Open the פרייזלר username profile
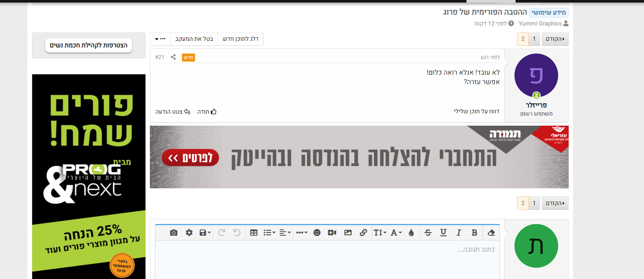644x279 pixels. click(536, 105)
